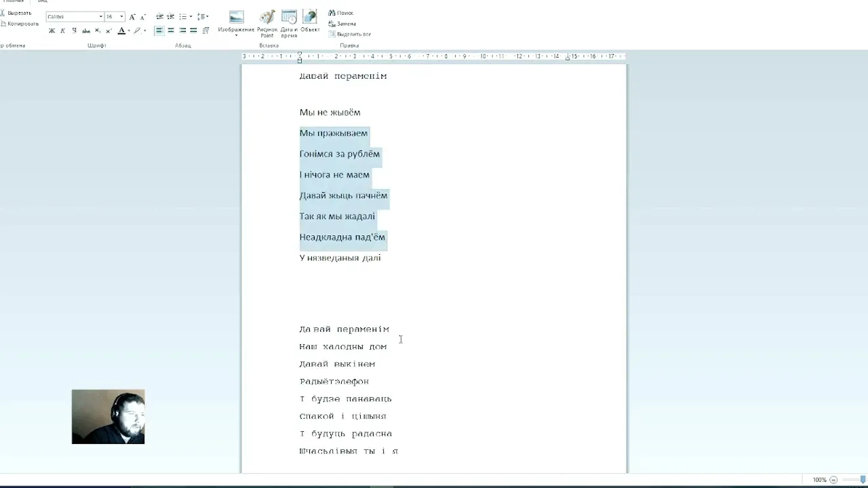Click the line 'У нязведаныя далі'

click(x=340, y=258)
